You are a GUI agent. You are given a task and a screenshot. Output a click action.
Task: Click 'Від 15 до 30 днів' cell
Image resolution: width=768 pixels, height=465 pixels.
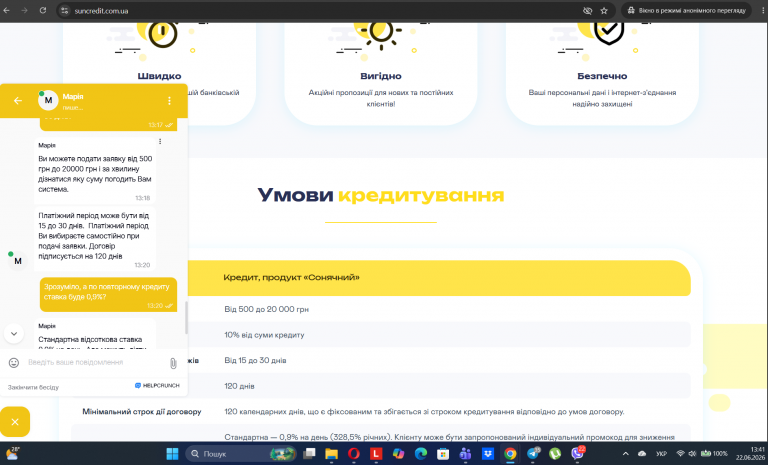click(255, 361)
